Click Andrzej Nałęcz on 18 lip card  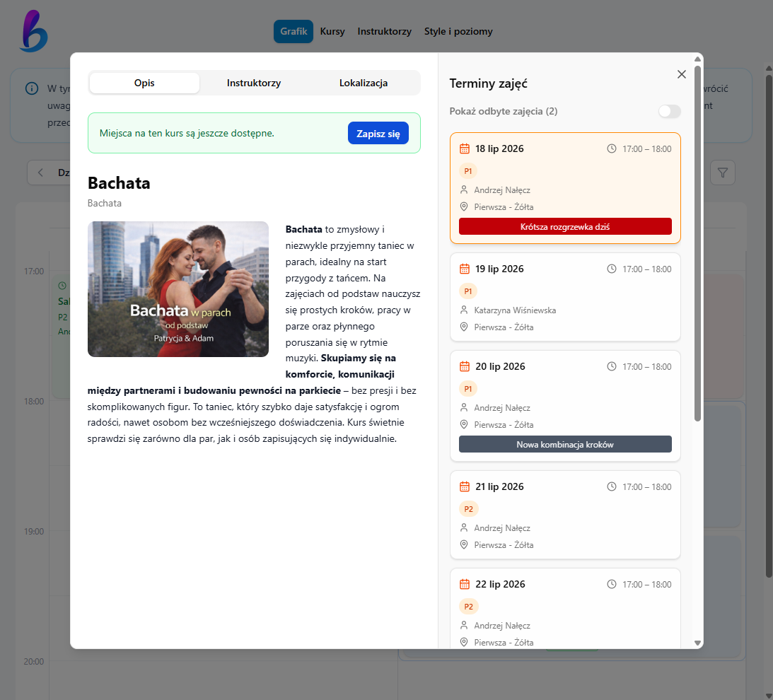(502, 190)
